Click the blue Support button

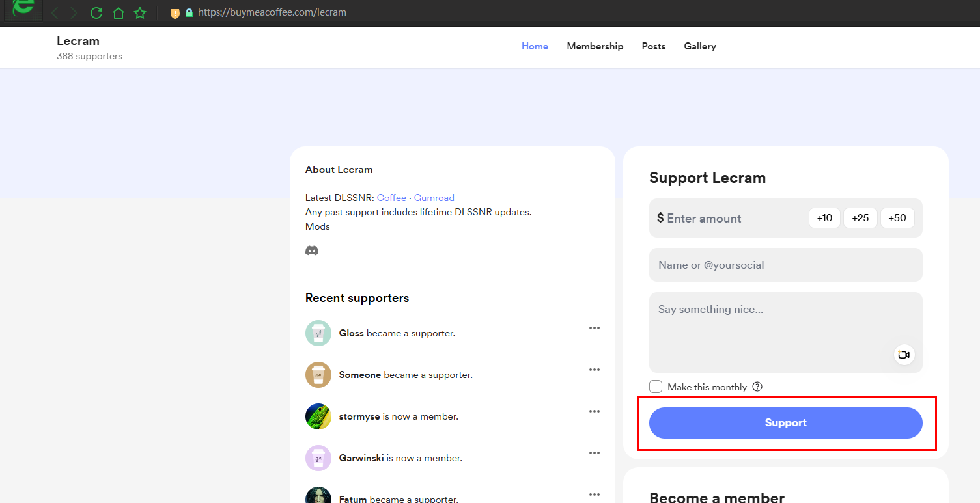click(786, 423)
